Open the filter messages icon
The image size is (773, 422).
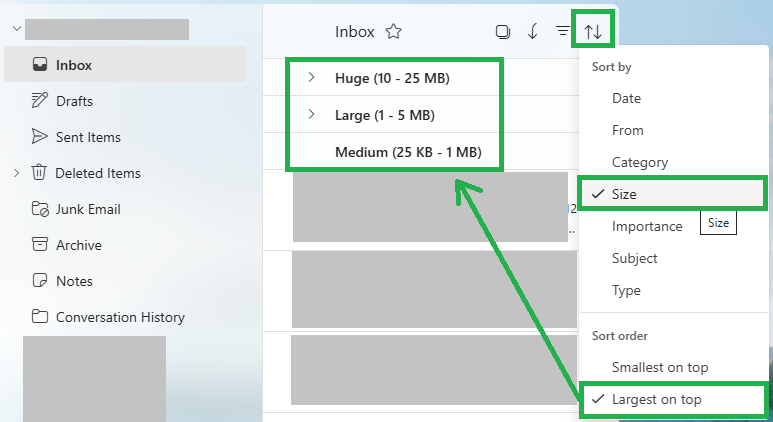tap(562, 32)
